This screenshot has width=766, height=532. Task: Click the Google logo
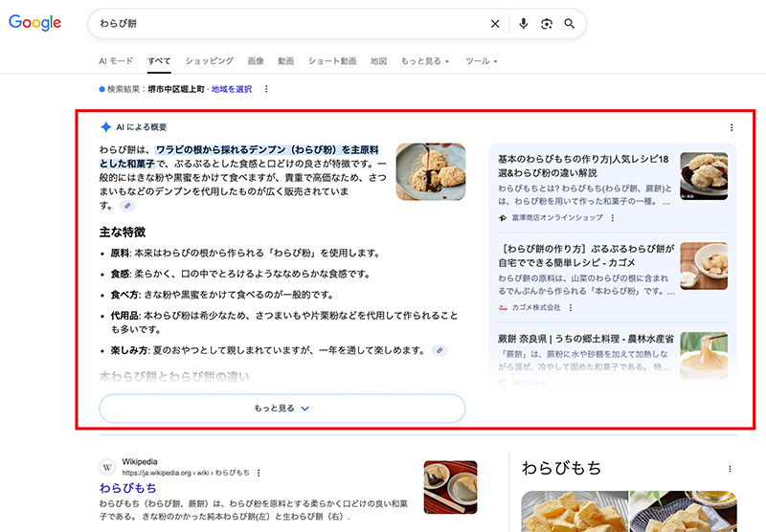pyautogui.click(x=34, y=23)
